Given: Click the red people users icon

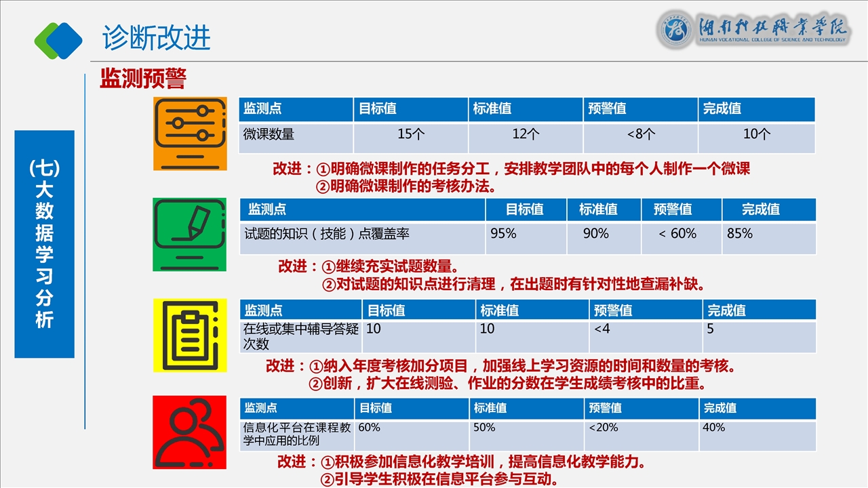Looking at the screenshot, I should point(190,432).
